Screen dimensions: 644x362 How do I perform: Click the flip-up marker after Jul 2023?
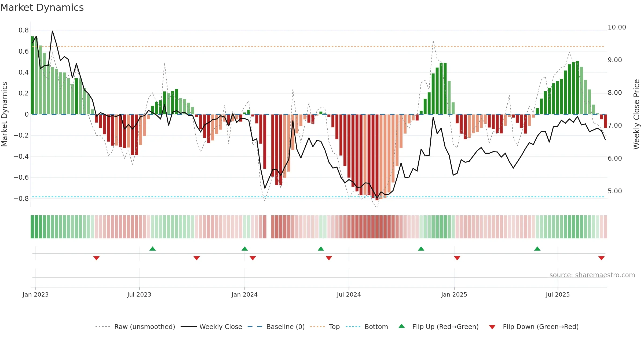pyautogui.click(x=152, y=249)
